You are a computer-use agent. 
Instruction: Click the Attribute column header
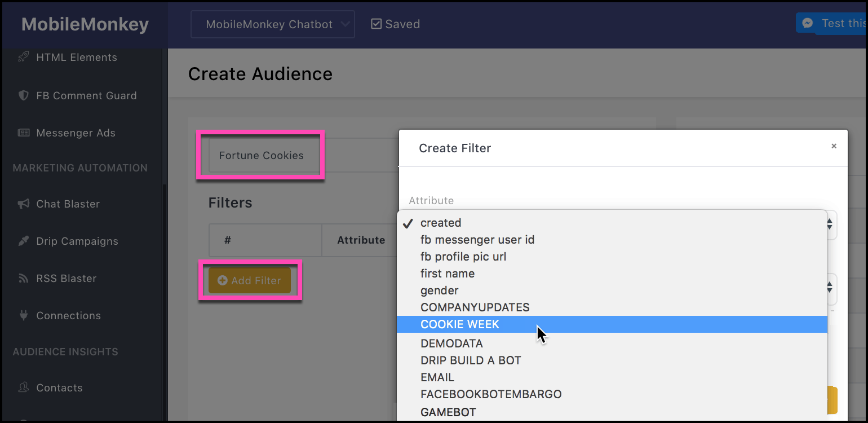coord(361,240)
